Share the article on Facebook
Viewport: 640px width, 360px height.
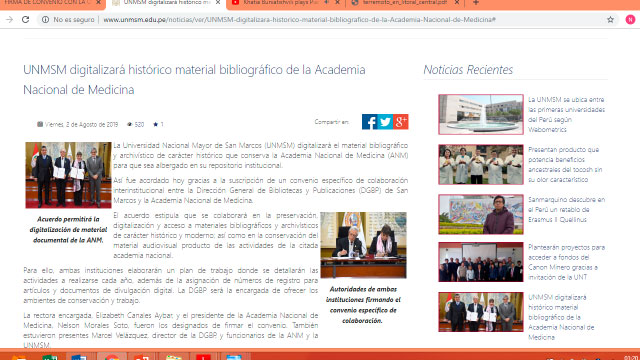(369, 122)
